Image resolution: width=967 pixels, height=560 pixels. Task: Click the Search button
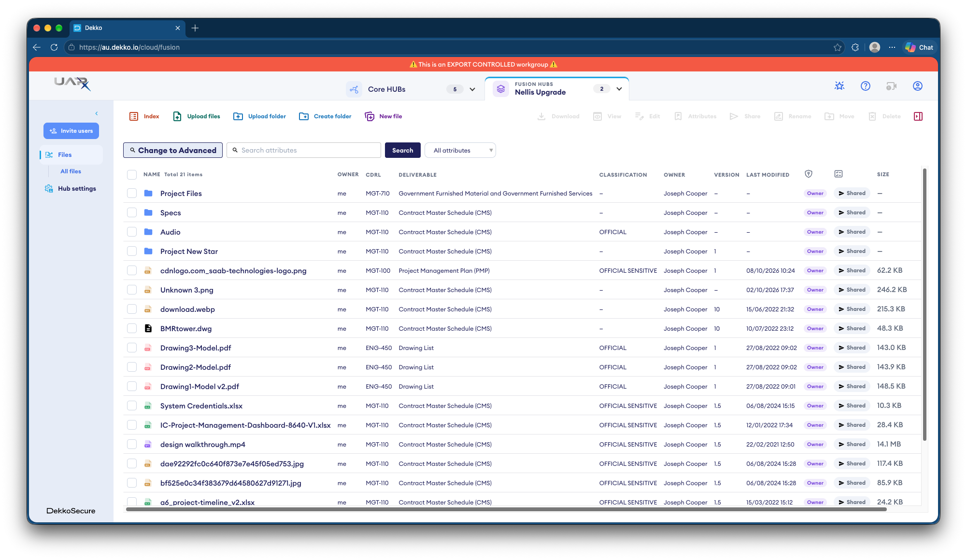point(402,150)
